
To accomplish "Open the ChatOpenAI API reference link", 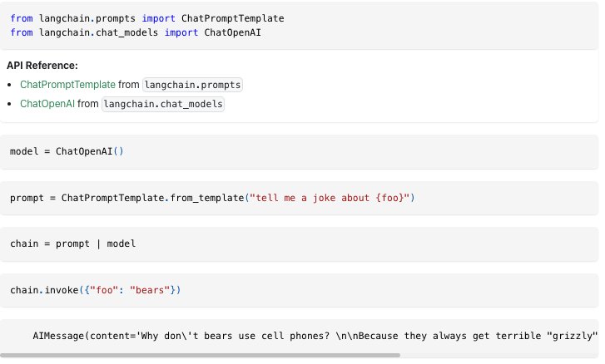I will click(47, 104).
